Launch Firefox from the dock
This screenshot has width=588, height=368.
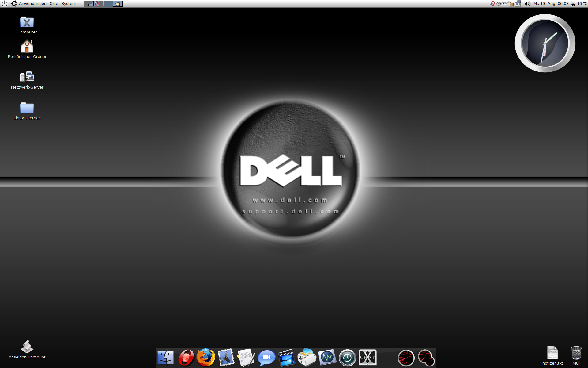click(206, 358)
